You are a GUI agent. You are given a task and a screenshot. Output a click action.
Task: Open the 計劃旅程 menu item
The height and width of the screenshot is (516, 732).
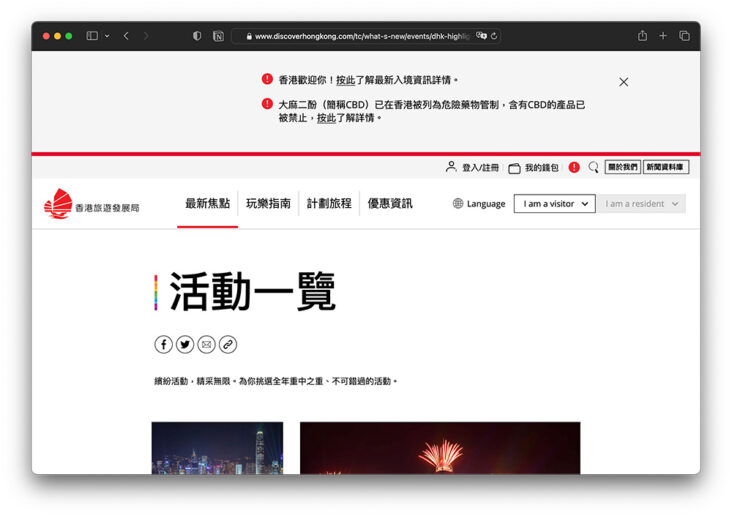tap(329, 203)
